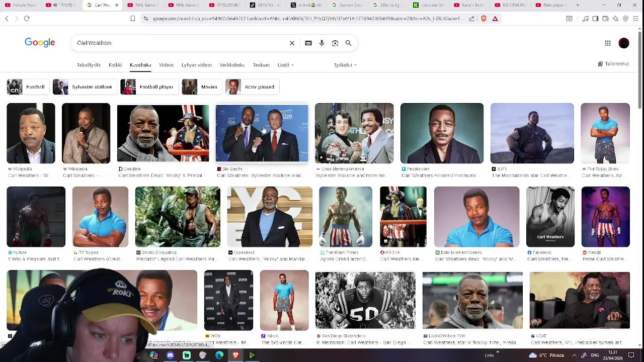Viewport: 644px width, 362px height.
Task: Open the on-screen keyboard input tool
Action: (x=308, y=43)
